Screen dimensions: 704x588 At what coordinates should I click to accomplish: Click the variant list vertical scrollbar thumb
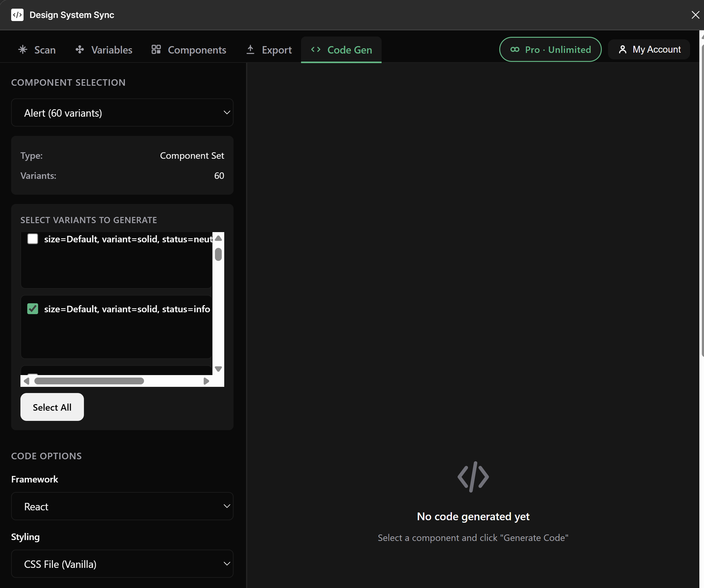coord(218,254)
